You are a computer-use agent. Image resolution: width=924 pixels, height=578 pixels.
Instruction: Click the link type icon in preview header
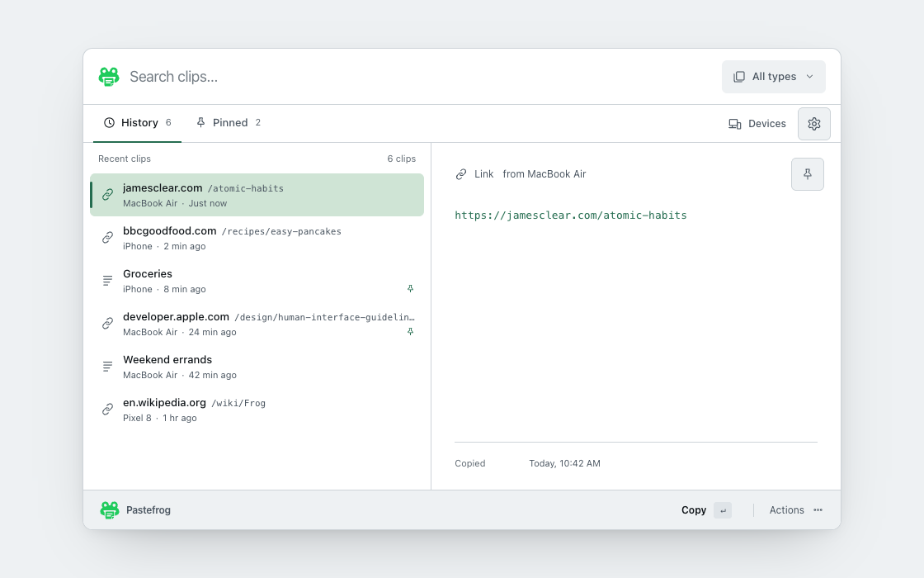coord(461,174)
